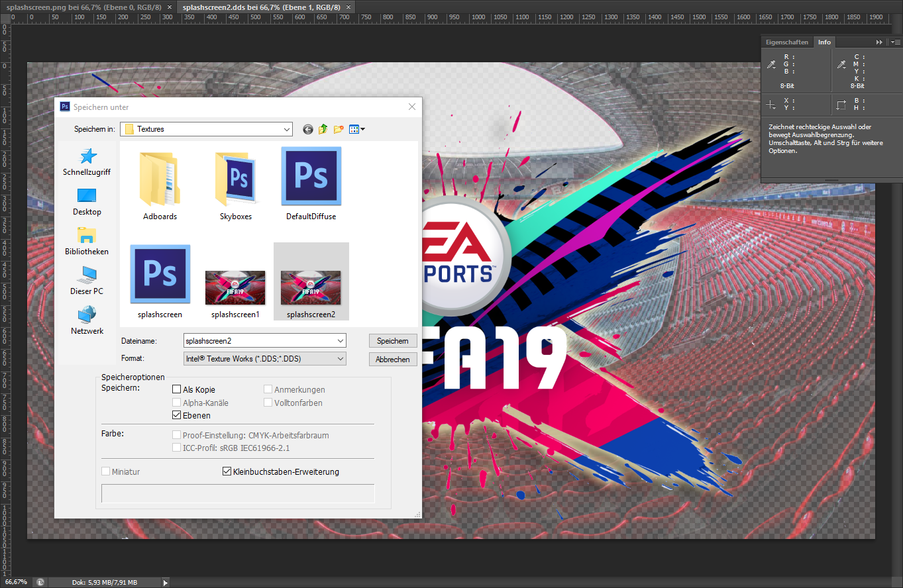Go to Desktop in the places sidebar
903x588 pixels.
(87, 203)
